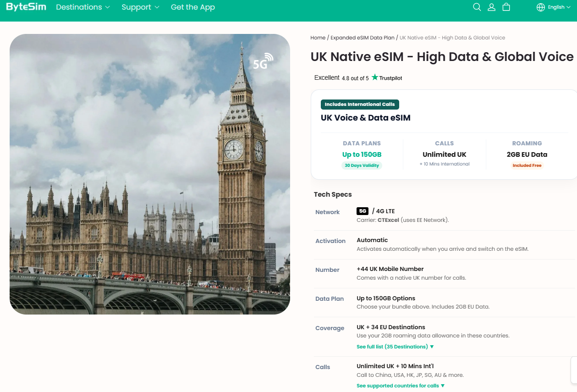The width and height of the screenshot is (577, 392).
Task: Click the UK Voice & Data eSIM heading
Action: click(x=366, y=118)
